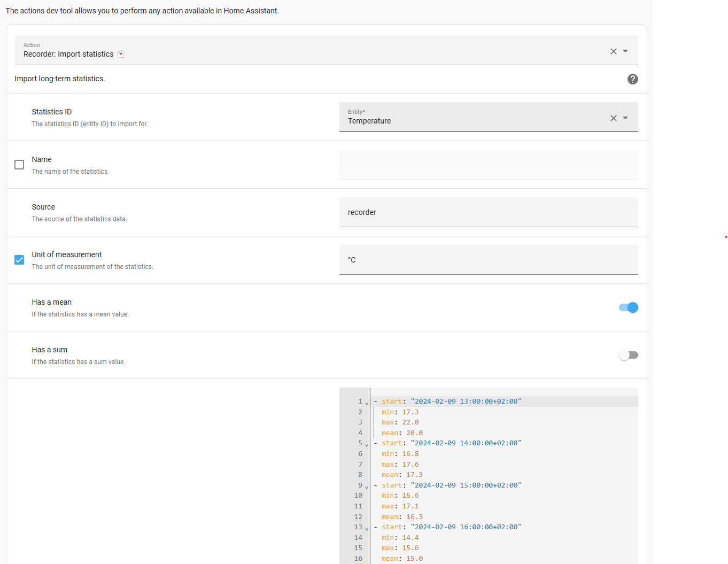Click the Recorder: Import statistics action field
728x564 pixels.
[x=326, y=50]
